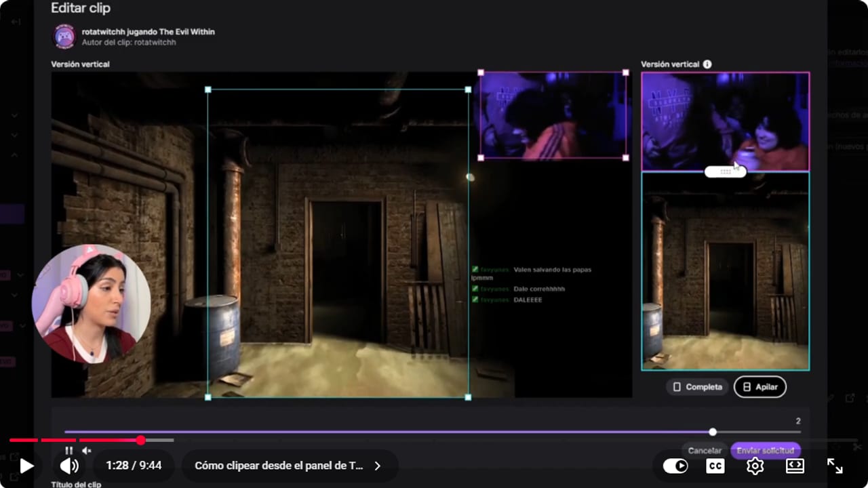Click the 'Editar clip' heading text
Screen dimensions: 868x488
pyautogui.click(x=81, y=8)
